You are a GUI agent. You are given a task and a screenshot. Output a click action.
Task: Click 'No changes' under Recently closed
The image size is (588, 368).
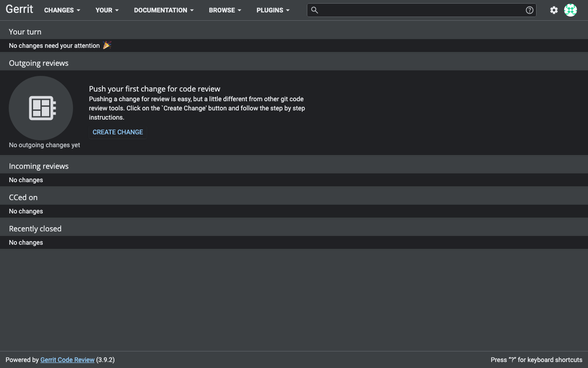click(26, 242)
